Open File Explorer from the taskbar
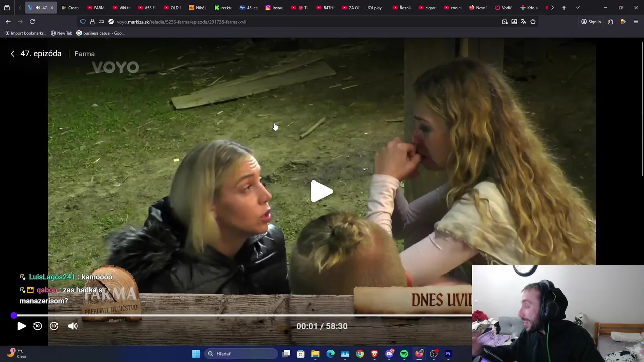The height and width of the screenshot is (362, 644). 315,354
